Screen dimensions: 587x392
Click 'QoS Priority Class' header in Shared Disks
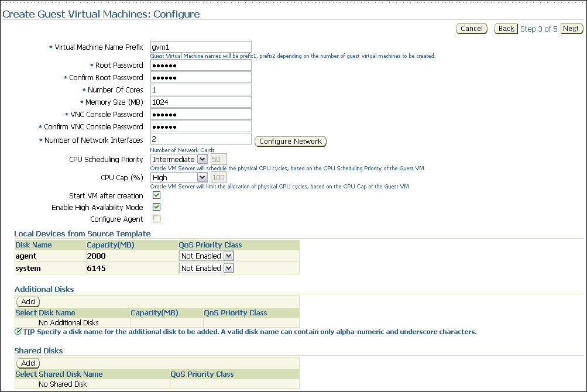click(x=202, y=374)
